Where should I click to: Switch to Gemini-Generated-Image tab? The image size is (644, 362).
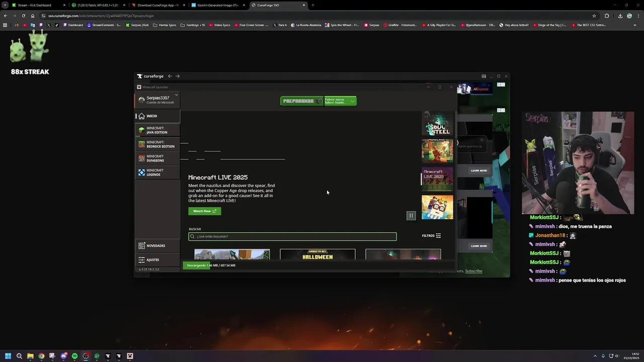218,5
